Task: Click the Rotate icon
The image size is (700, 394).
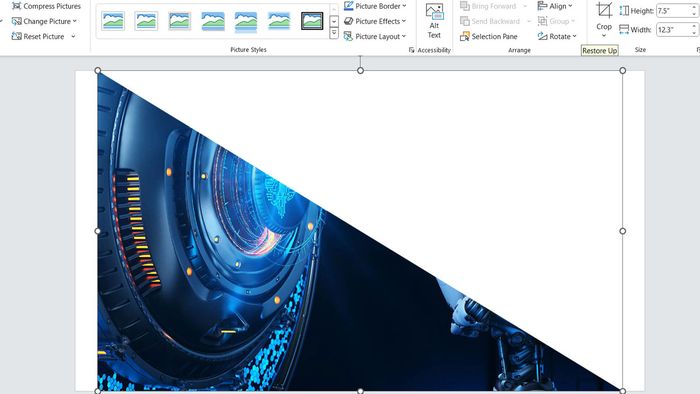Action: [542, 36]
